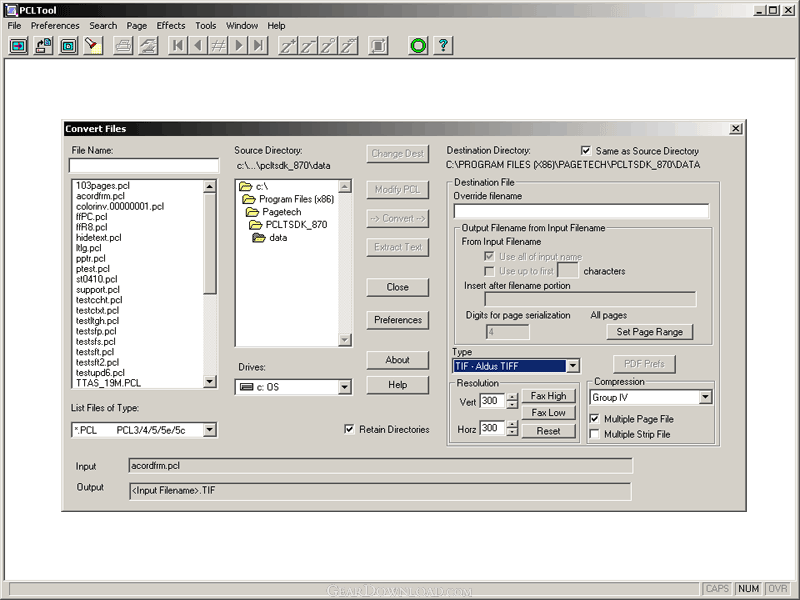Click the third Z zoom icon
Screen dimensions: 800x600
pos(328,46)
